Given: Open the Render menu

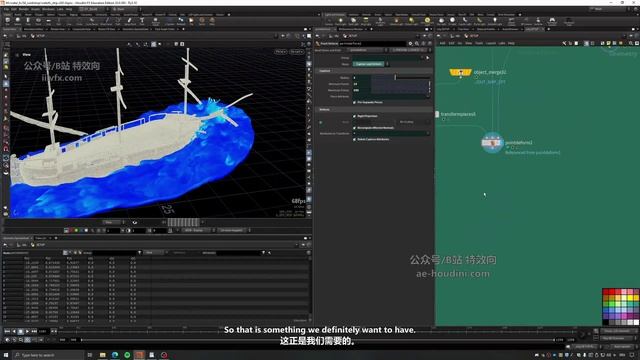Looking at the screenshot, I should pos(24,9).
